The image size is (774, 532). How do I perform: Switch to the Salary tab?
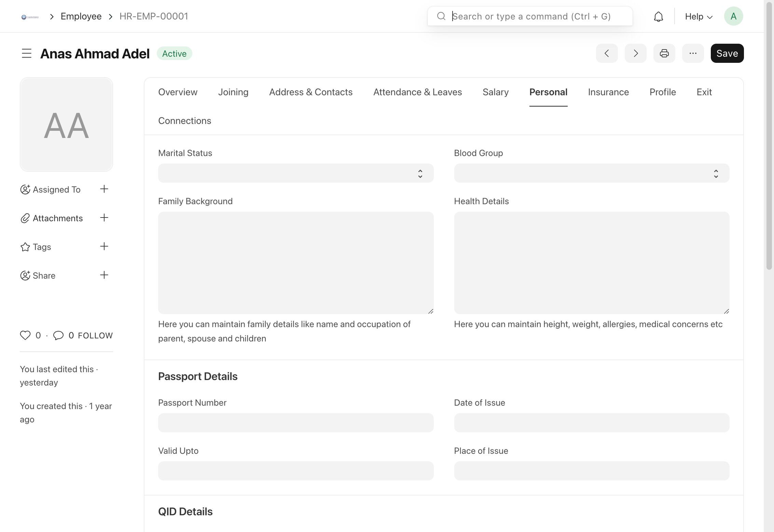tap(495, 92)
